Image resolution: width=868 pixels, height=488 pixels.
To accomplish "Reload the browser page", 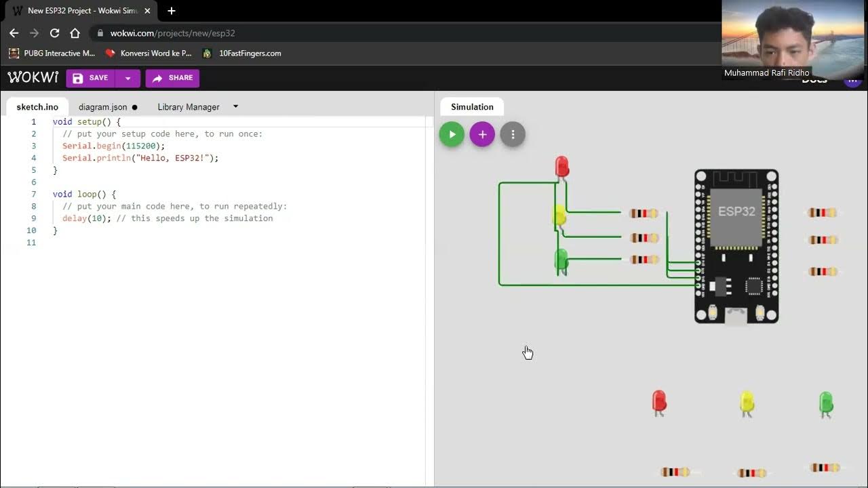I will pos(55,33).
